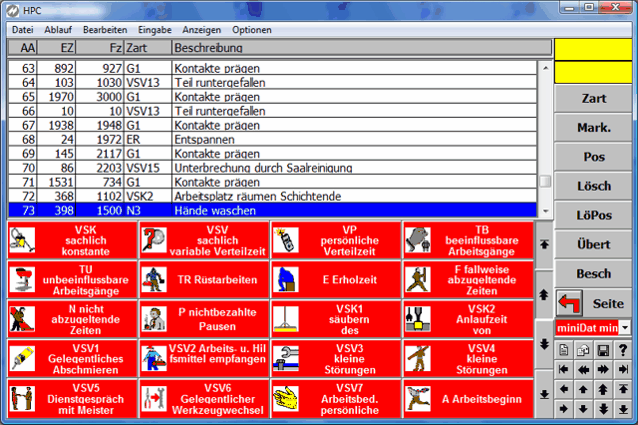Open the Datei menu
Viewport: 638px width, 425px height.
pyautogui.click(x=23, y=30)
